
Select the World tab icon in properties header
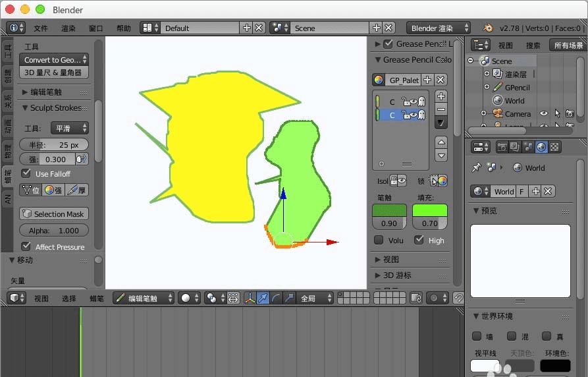(x=541, y=147)
